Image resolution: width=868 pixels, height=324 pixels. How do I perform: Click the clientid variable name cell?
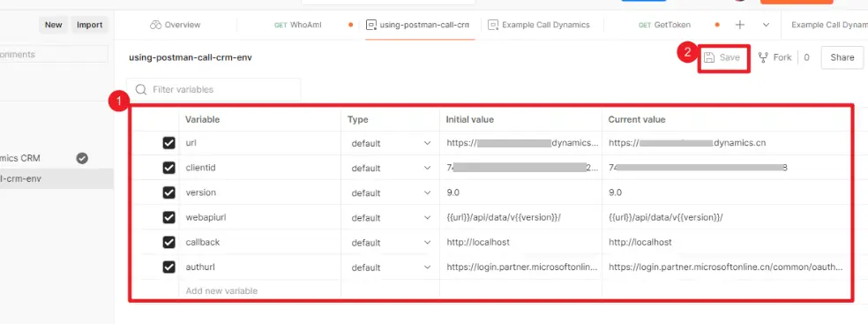click(259, 168)
